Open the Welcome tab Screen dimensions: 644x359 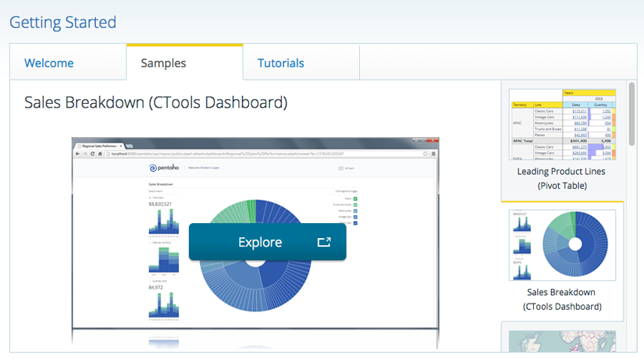point(49,63)
